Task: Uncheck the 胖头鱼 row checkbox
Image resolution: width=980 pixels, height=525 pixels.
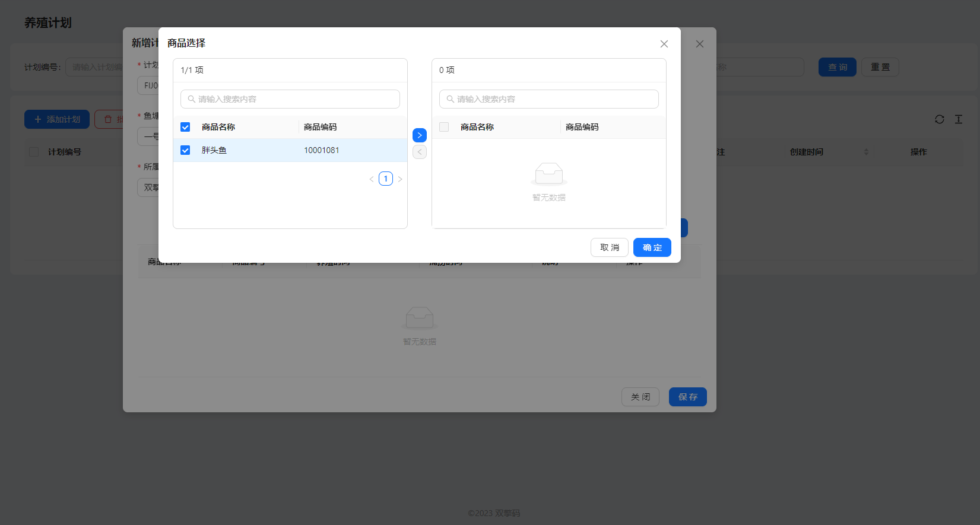Action: 185,150
